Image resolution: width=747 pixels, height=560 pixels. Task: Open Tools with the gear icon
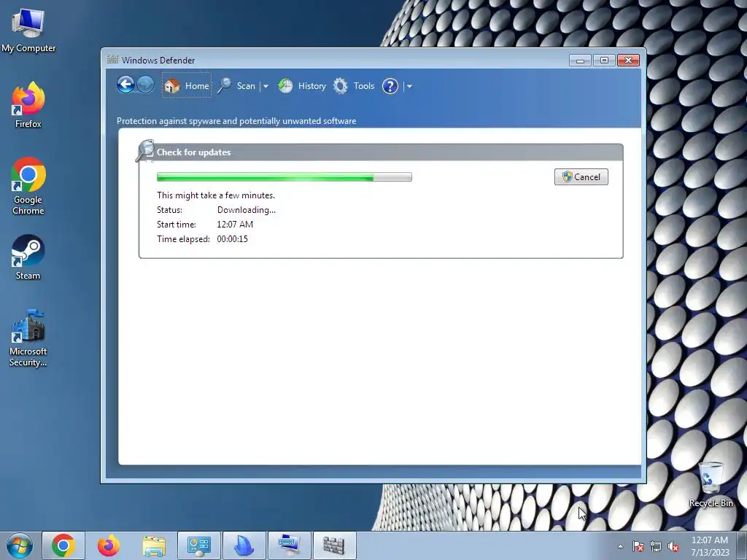(354, 86)
